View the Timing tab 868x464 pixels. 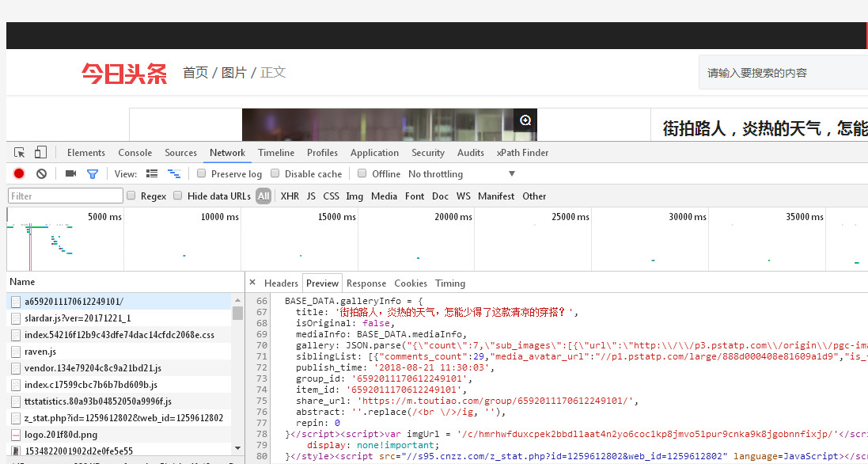pos(450,283)
